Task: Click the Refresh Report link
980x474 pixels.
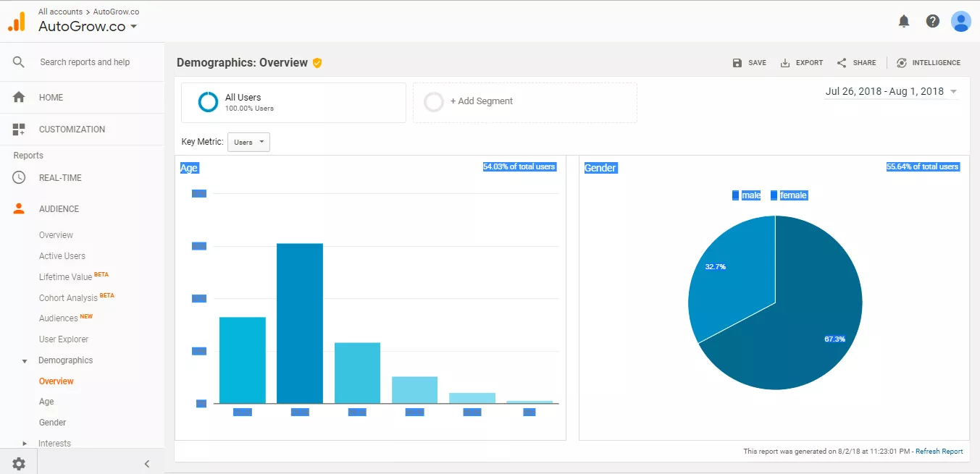Action: 939,452
